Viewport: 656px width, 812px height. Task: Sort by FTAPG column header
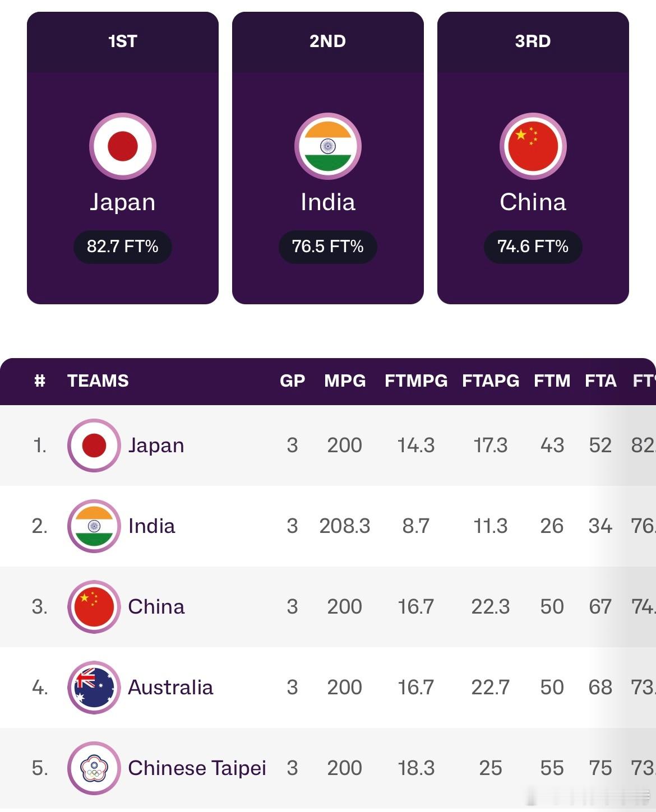pos(491,381)
